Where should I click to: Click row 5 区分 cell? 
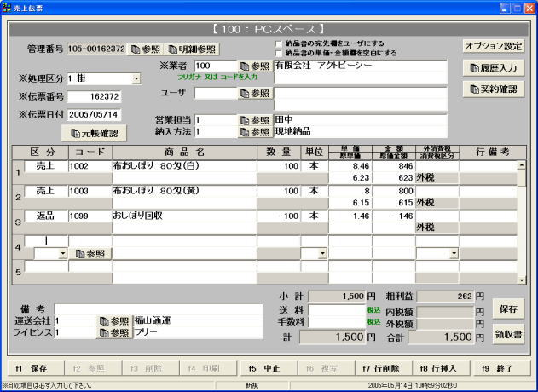click(46, 267)
